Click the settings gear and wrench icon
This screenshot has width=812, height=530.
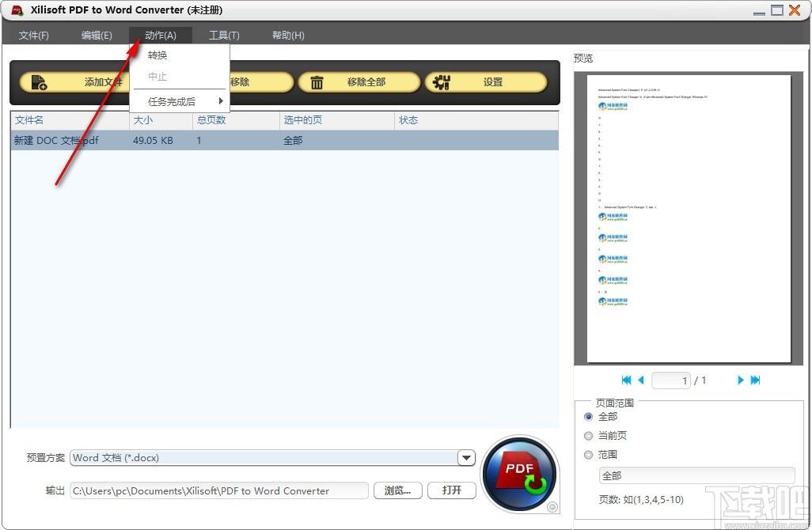pyautogui.click(x=441, y=82)
